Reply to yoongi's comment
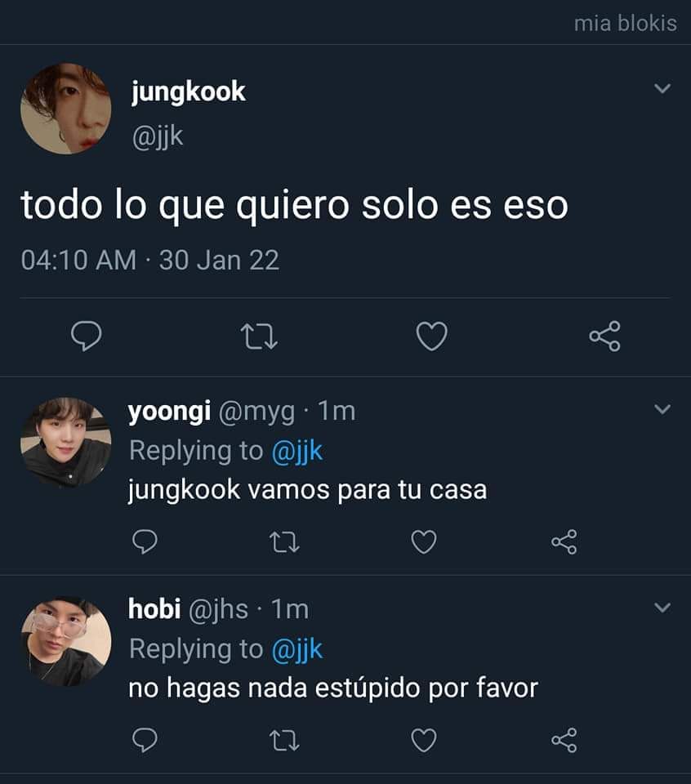This screenshot has height=784, width=691. pos(145,541)
